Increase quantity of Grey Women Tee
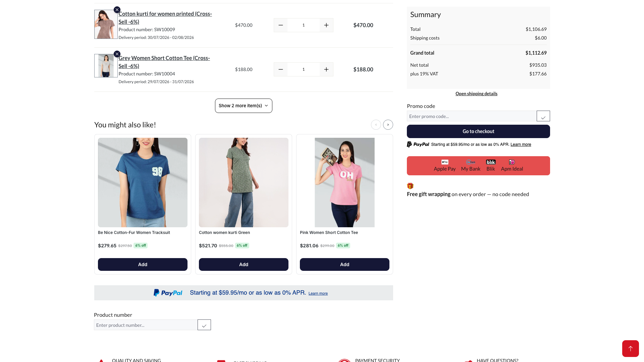The height and width of the screenshot is (362, 644). tap(326, 69)
